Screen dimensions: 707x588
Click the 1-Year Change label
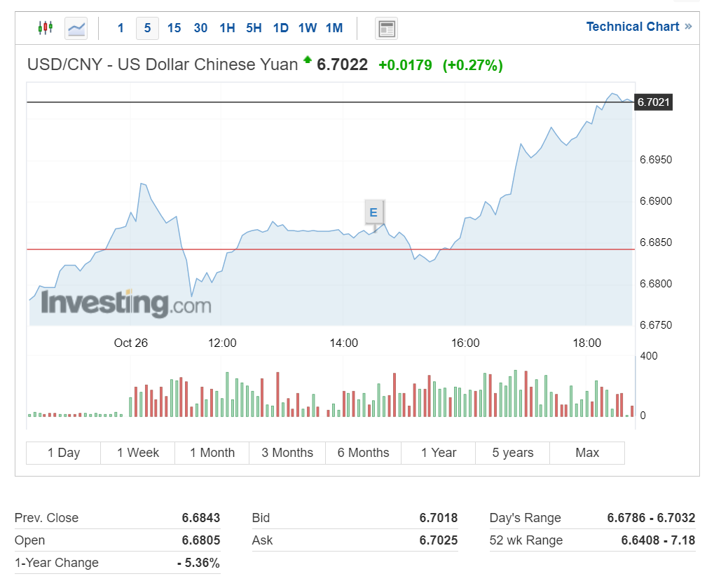[x=56, y=563]
